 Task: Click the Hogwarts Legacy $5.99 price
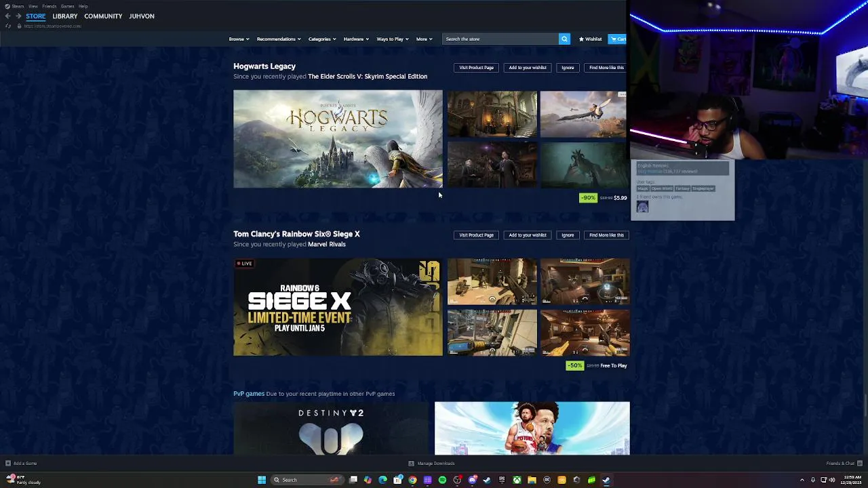tap(620, 198)
